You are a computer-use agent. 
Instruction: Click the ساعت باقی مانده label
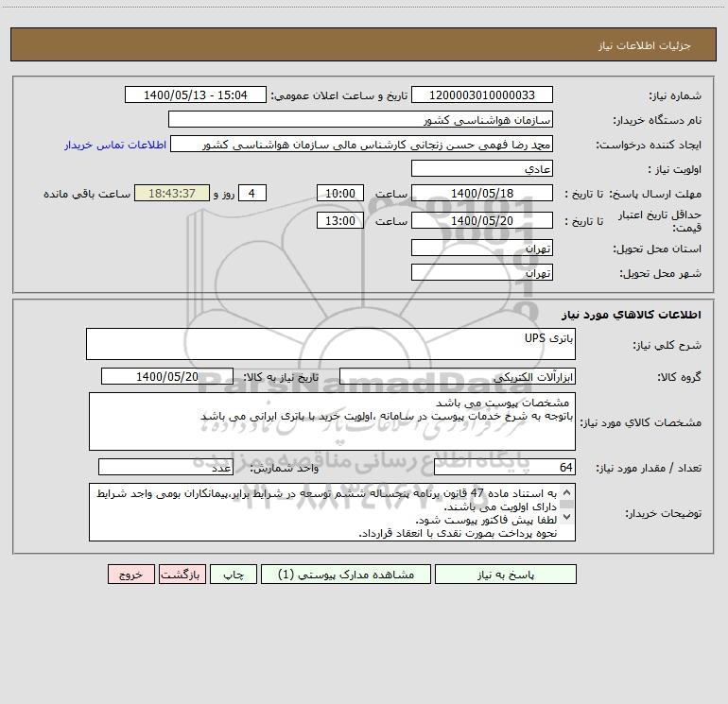87,194
